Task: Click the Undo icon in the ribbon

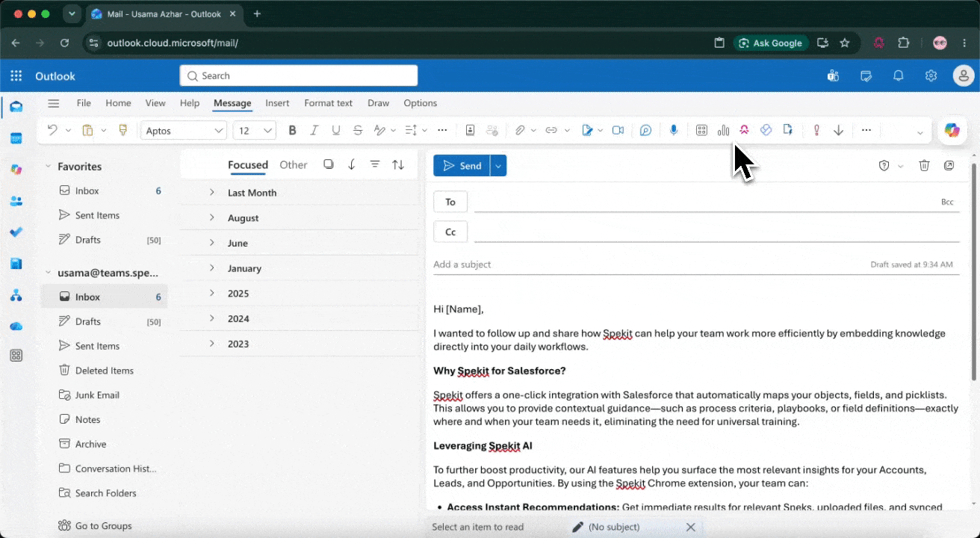Action: tap(52, 130)
